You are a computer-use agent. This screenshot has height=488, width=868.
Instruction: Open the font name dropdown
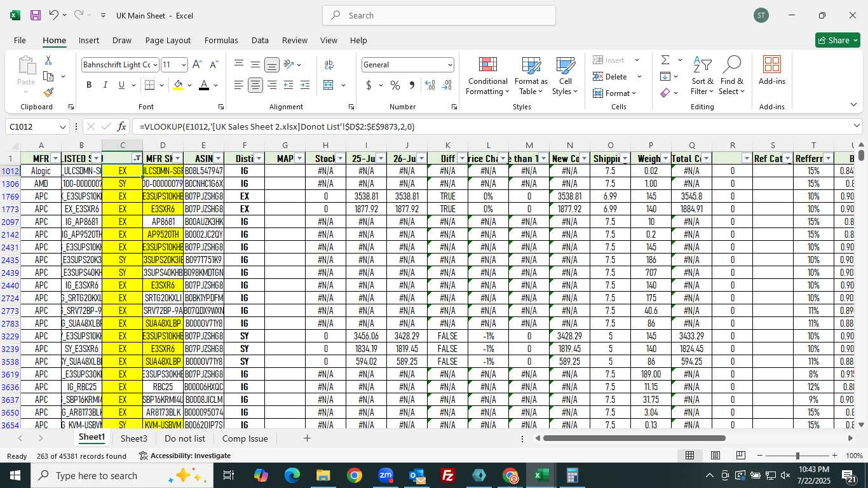coord(154,65)
